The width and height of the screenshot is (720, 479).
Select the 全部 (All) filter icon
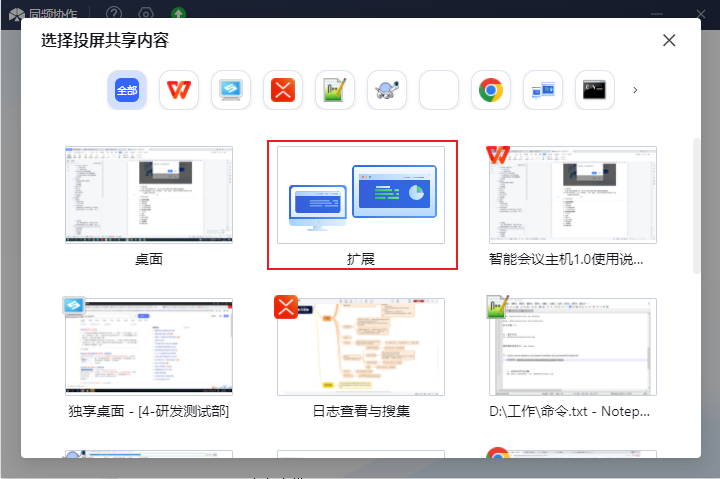(x=127, y=90)
